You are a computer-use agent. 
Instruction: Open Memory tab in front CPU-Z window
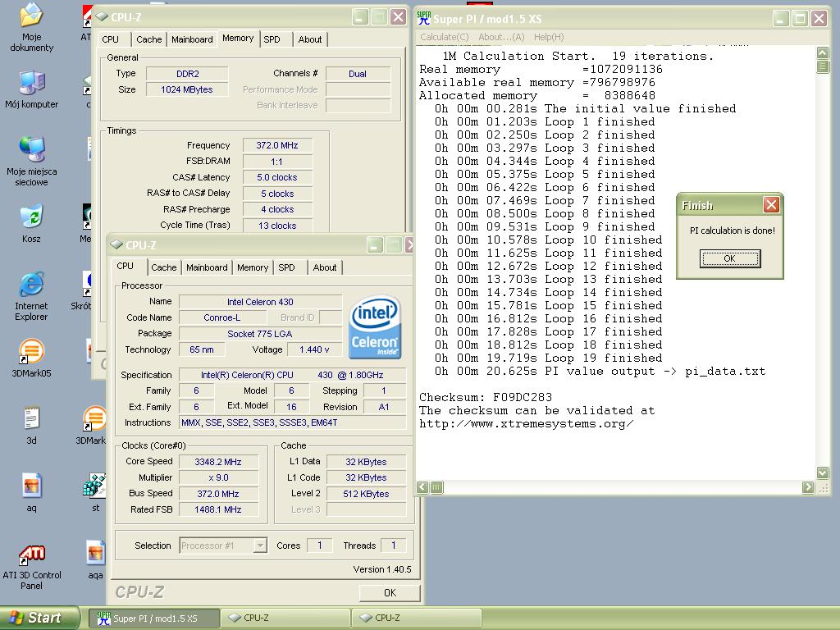point(253,267)
